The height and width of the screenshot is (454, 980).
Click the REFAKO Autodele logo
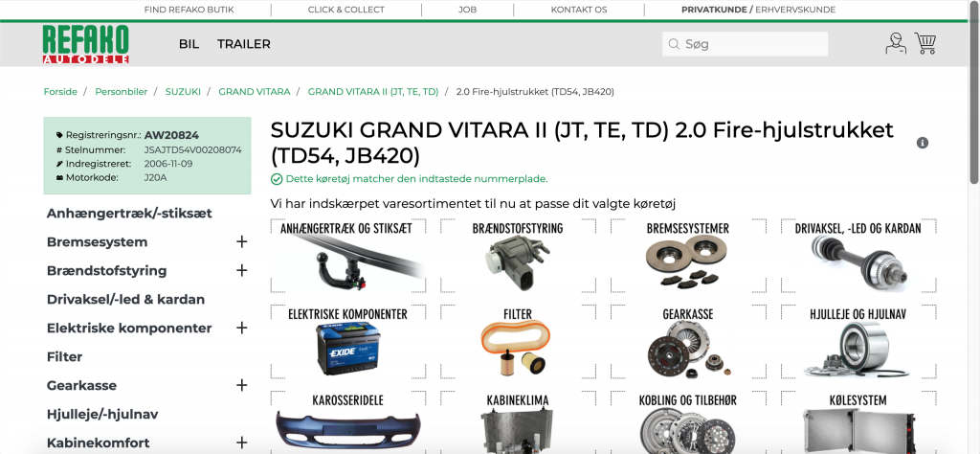pos(86,44)
